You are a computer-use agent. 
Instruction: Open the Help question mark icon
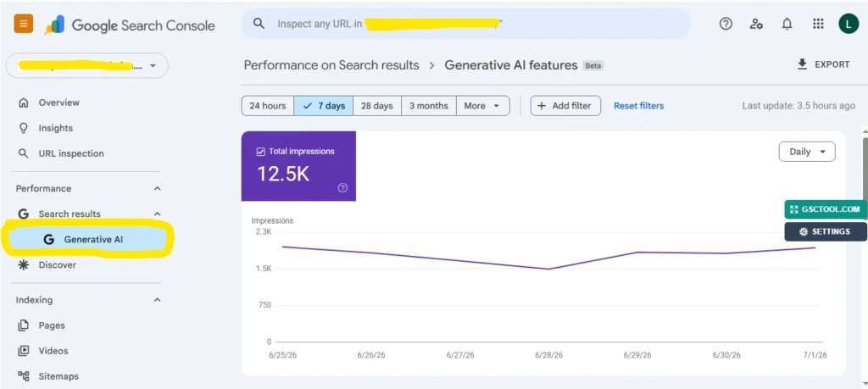[x=726, y=24]
